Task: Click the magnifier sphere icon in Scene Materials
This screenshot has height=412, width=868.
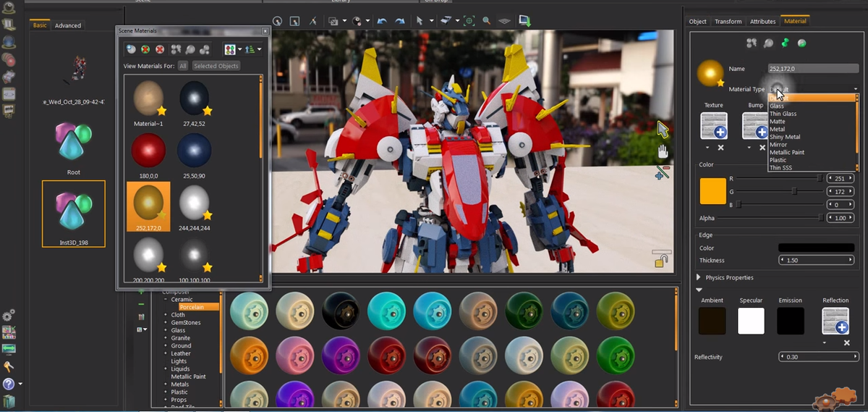Action: click(x=190, y=49)
